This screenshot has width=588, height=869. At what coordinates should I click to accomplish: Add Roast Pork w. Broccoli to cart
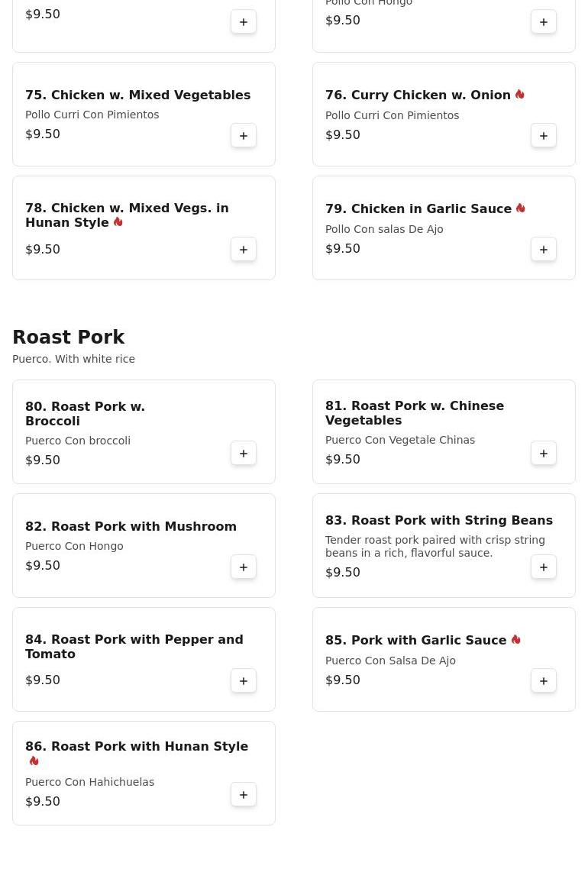point(244,454)
